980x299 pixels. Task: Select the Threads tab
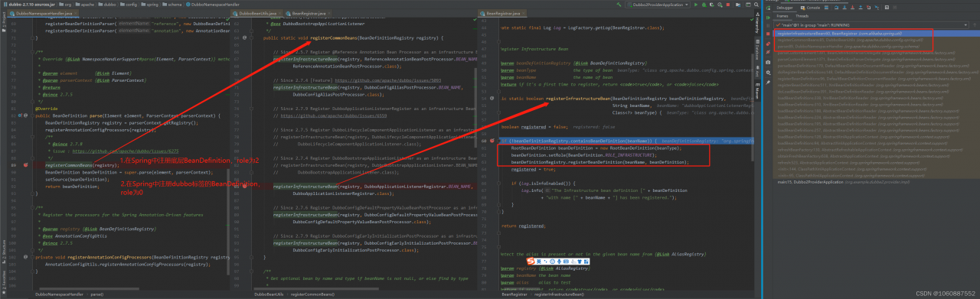802,16
